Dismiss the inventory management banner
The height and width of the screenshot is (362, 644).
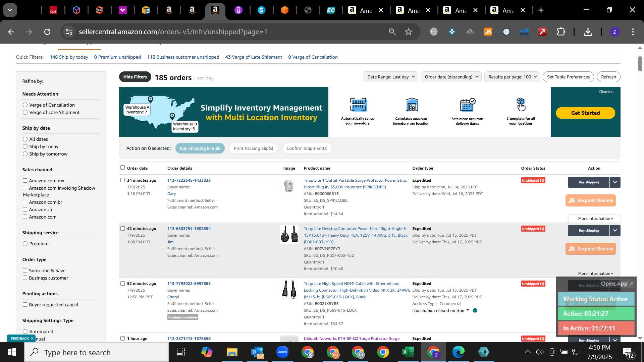pos(606,92)
